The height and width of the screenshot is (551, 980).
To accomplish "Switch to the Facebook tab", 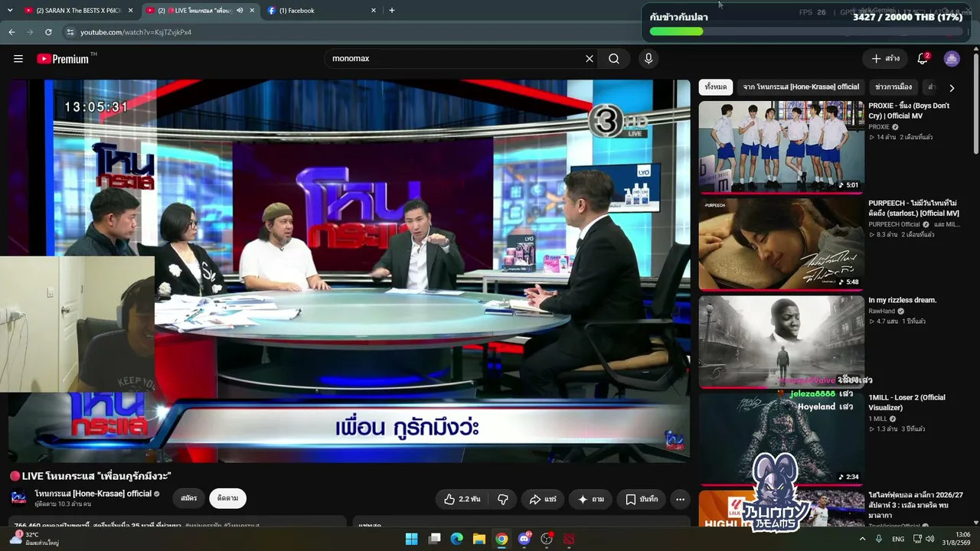I will point(322,11).
